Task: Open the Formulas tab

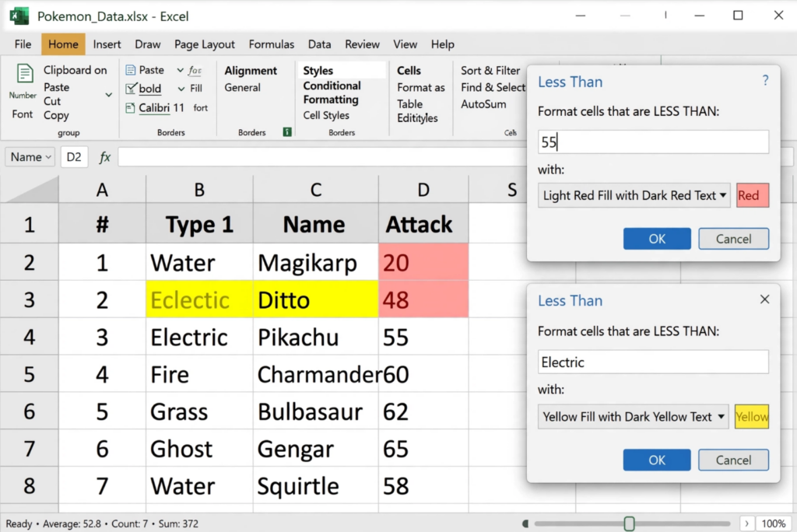Action: tap(271, 44)
